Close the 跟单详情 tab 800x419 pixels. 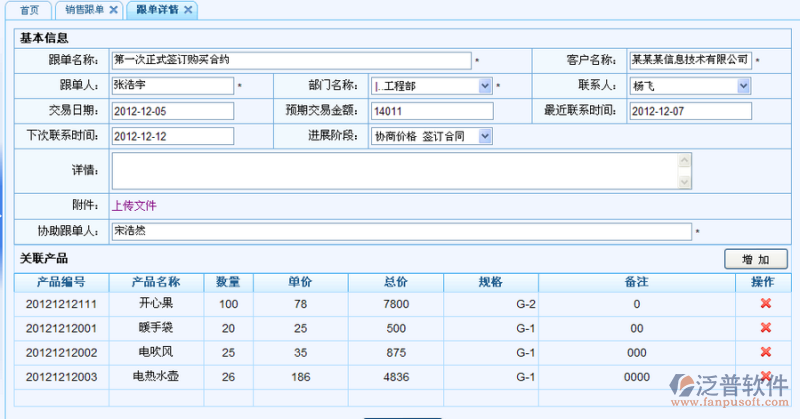click(188, 10)
